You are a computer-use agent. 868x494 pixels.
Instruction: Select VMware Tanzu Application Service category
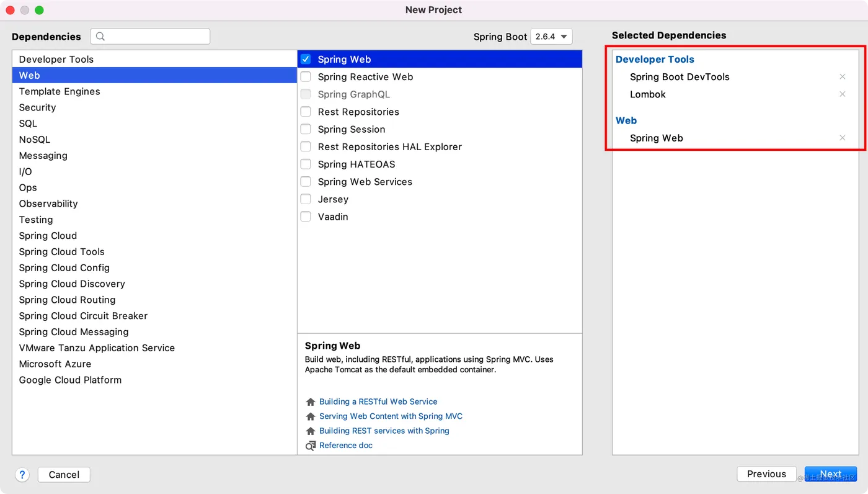point(154,348)
